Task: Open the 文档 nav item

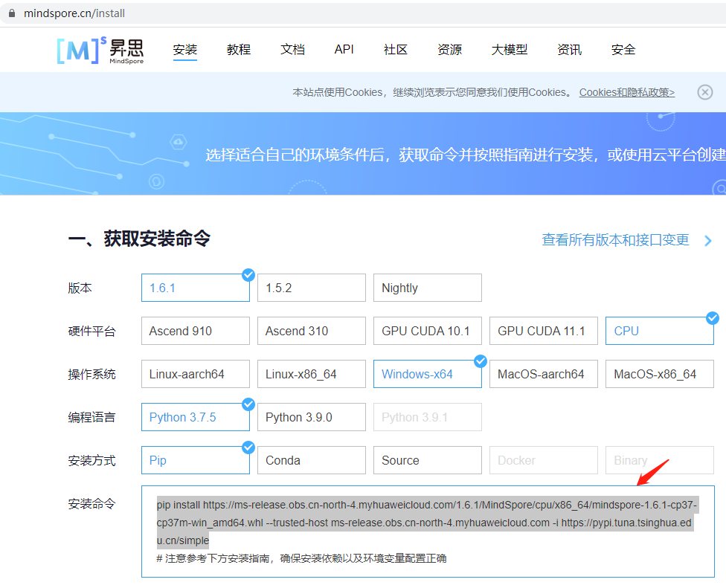Action: pyautogui.click(x=292, y=50)
